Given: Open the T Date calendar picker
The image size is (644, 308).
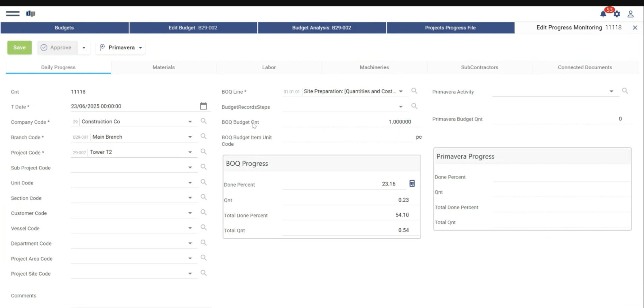Looking at the screenshot, I should tap(203, 106).
